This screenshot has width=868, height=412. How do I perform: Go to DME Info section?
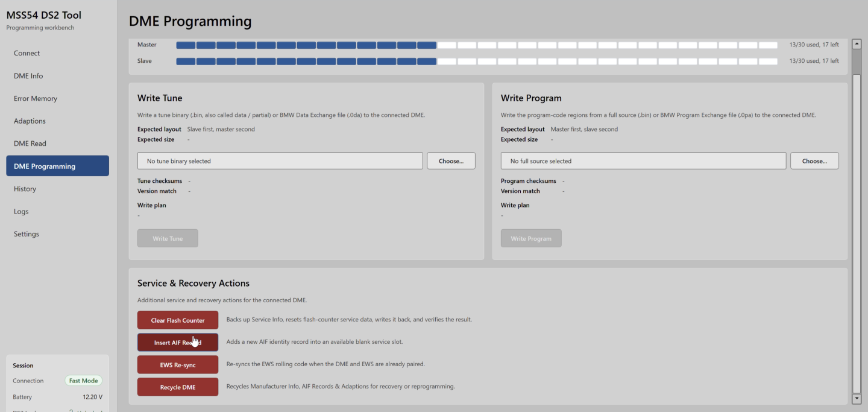[57, 76]
